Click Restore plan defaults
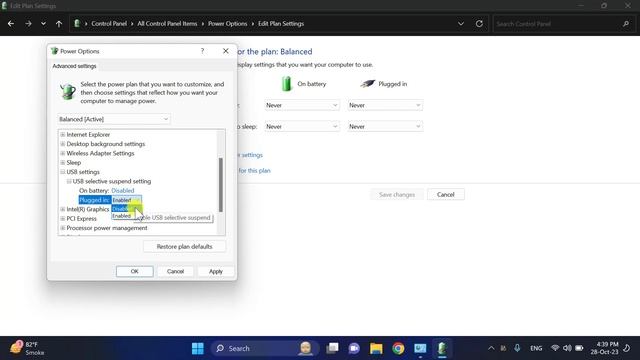Image resolution: width=640 pixels, height=360 pixels. click(x=184, y=247)
